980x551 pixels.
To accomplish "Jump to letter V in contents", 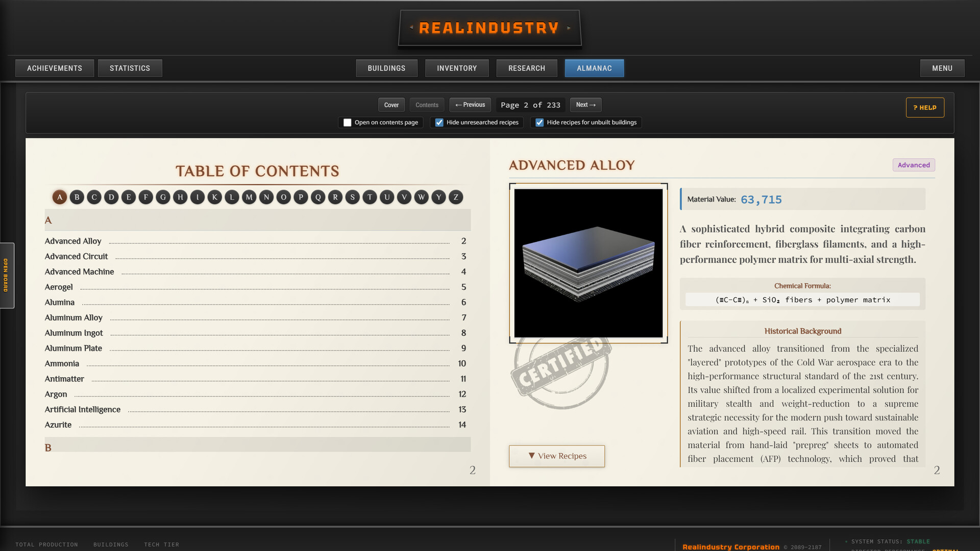I will point(404,197).
